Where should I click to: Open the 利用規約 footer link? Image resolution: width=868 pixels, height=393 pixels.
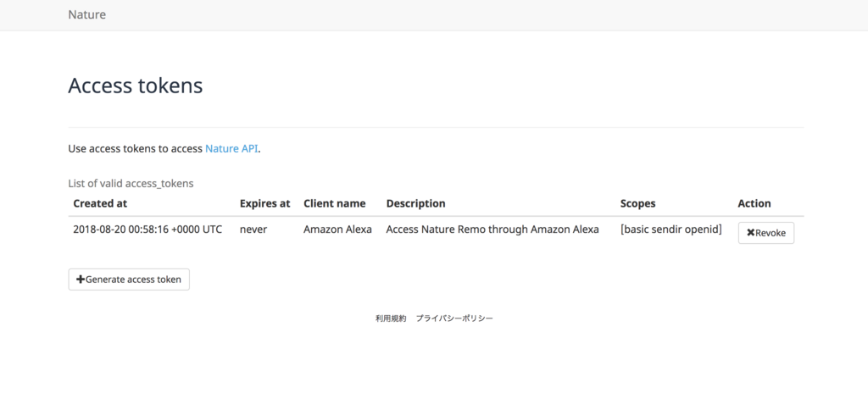[x=391, y=318]
